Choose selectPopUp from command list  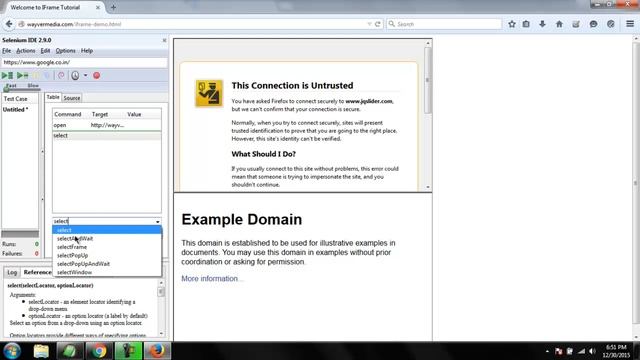pyautogui.click(x=107, y=256)
